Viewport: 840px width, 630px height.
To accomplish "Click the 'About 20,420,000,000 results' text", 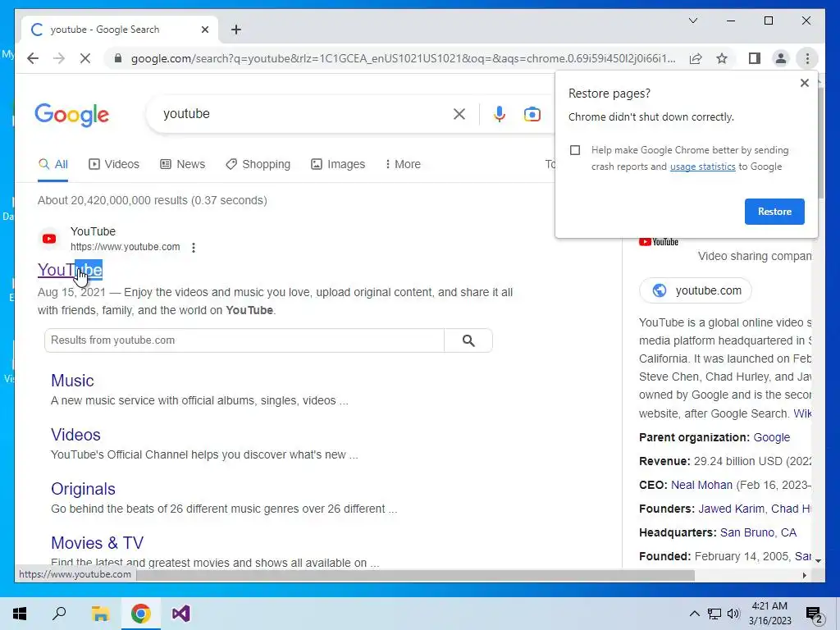I will (x=152, y=200).
